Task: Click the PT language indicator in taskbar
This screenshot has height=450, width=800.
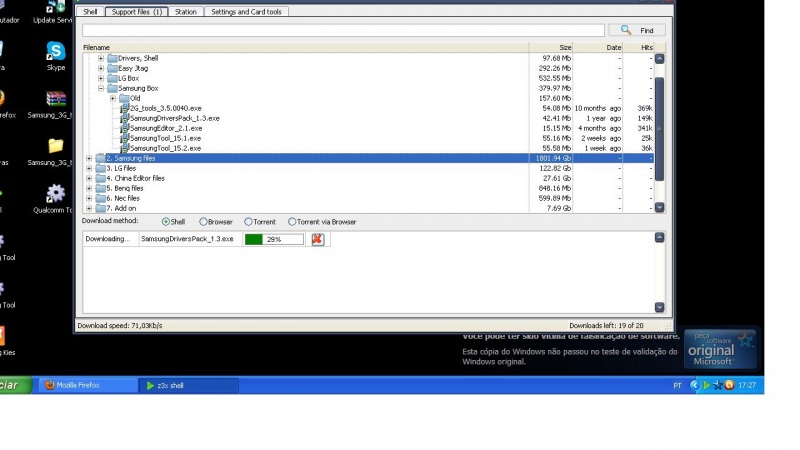Action: pos(677,386)
